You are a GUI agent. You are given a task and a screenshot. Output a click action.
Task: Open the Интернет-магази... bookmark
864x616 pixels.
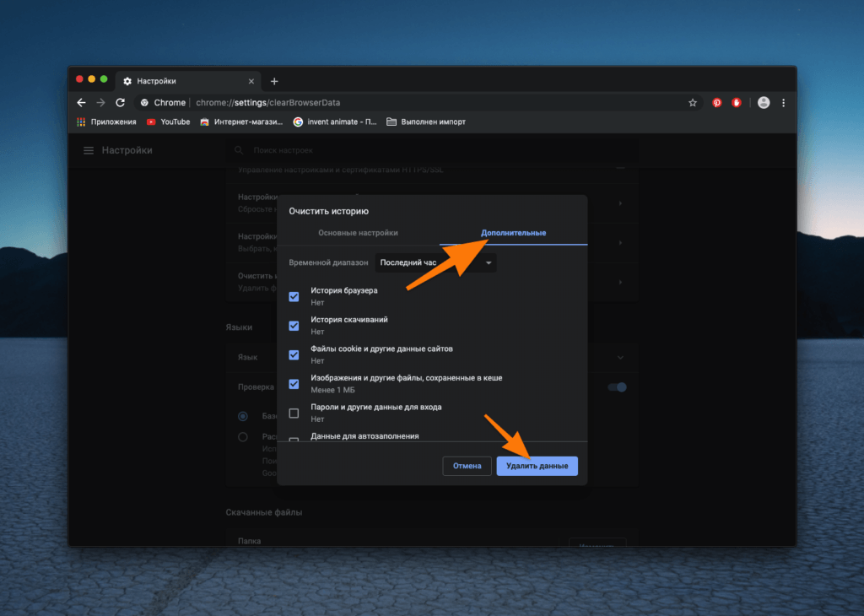click(241, 122)
